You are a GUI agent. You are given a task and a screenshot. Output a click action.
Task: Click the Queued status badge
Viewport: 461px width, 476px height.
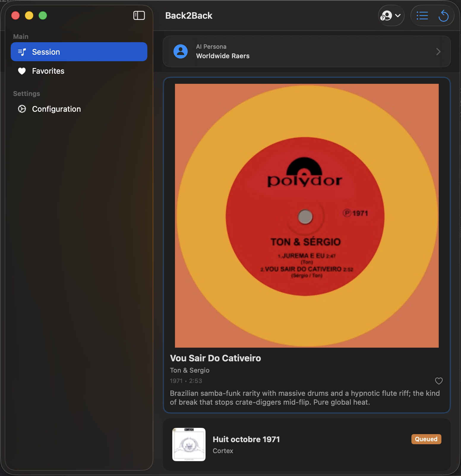tap(426, 439)
